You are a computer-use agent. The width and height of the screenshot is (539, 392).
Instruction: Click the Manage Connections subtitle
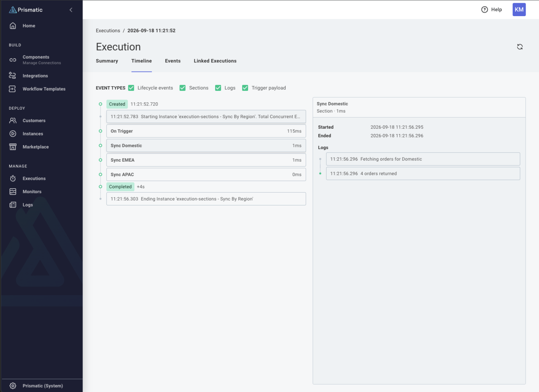42,63
